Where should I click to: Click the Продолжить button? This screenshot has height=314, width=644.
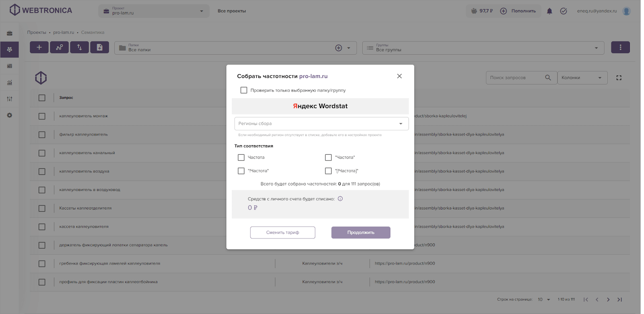(361, 232)
